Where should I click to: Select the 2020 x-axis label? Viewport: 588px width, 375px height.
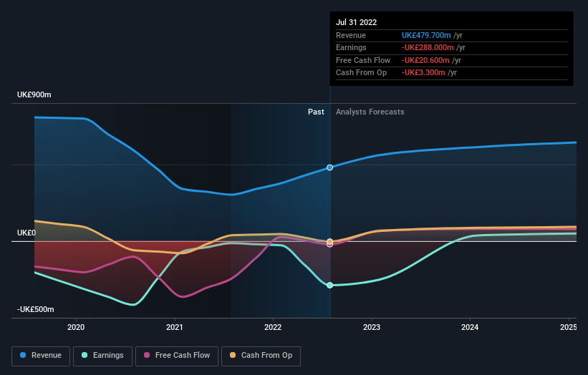coord(76,327)
